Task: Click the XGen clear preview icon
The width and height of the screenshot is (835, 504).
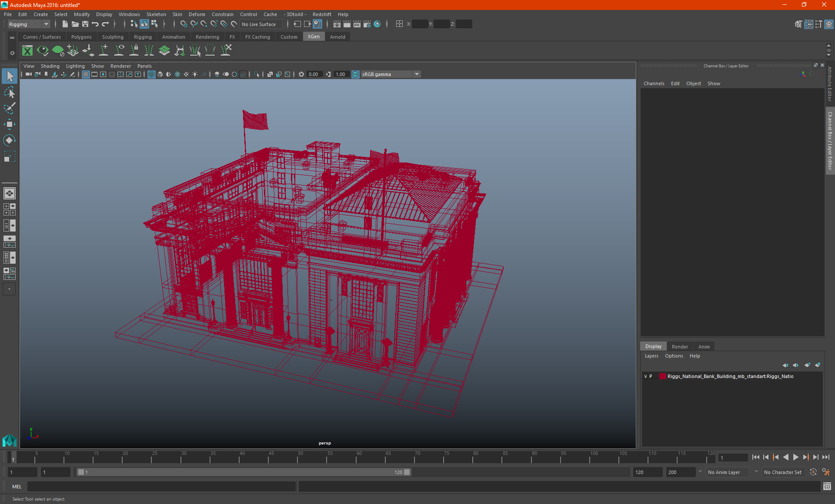Action: (58, 51)
